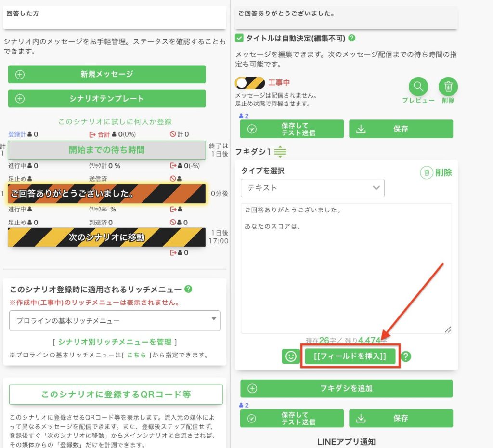Open the プロラインの基本リッチメニュー dropdown
The height and width of the screenshot is (448, 493).
point(115,321)
